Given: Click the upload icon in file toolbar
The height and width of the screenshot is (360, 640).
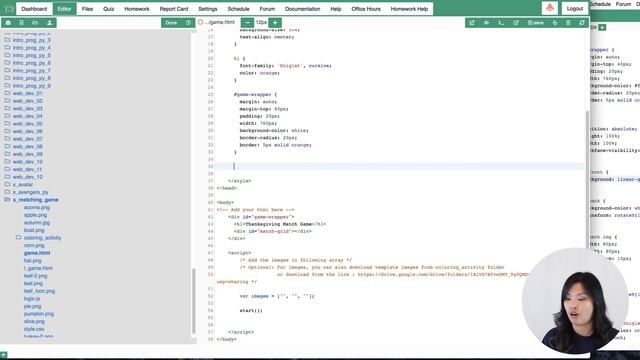Looking at the screenshot, I should pos(49,23).
